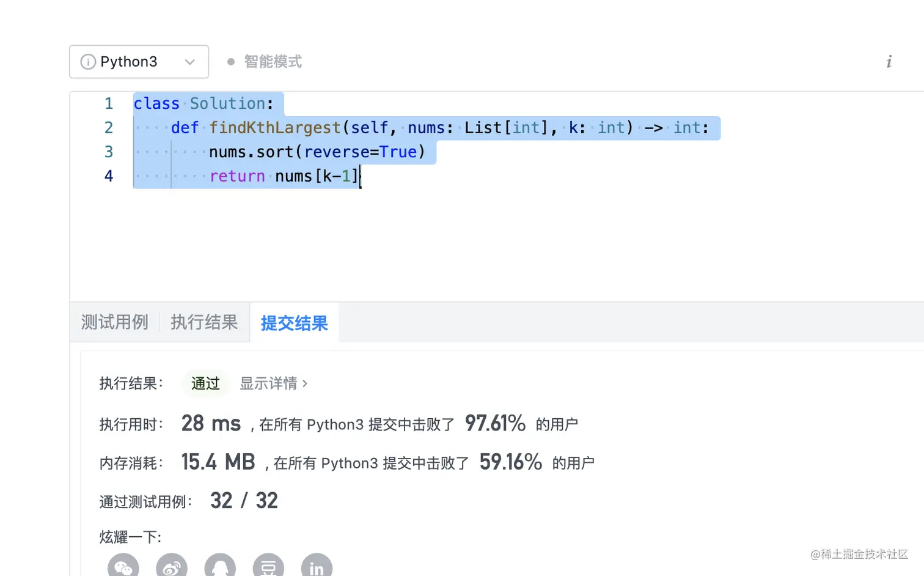The width and height of the screenshot is (924, 576).
Task: Switch to the 测试用例 tab
Action: coord(114,322)
